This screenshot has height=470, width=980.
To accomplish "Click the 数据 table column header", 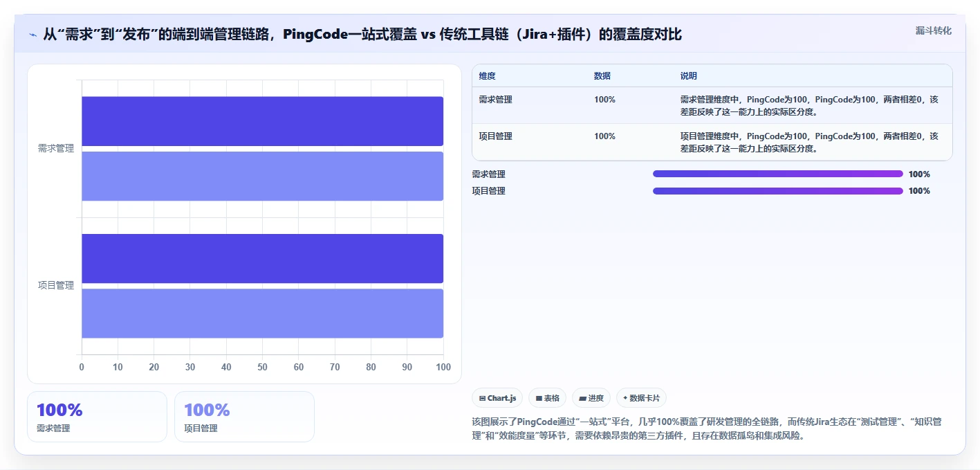I will (602, 76).
